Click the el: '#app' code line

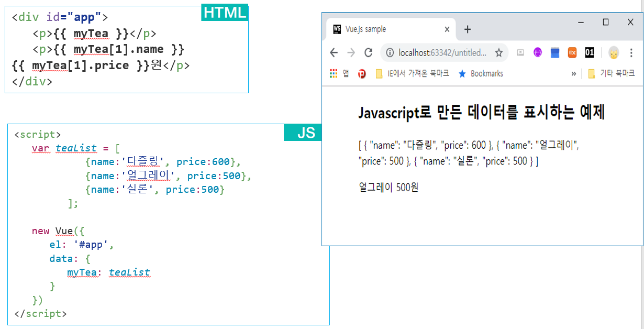click(81, 245)
